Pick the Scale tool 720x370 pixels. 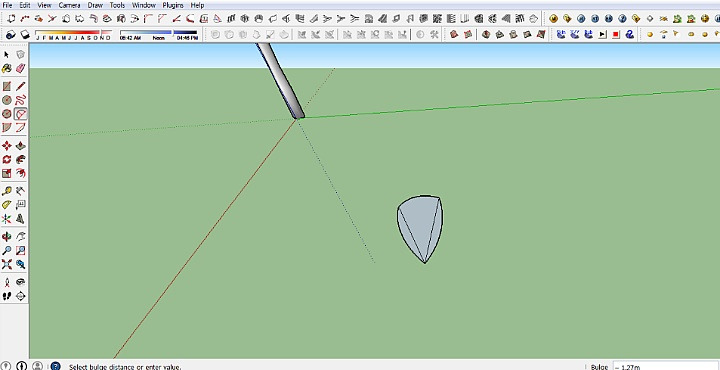(x=6, y=173)
